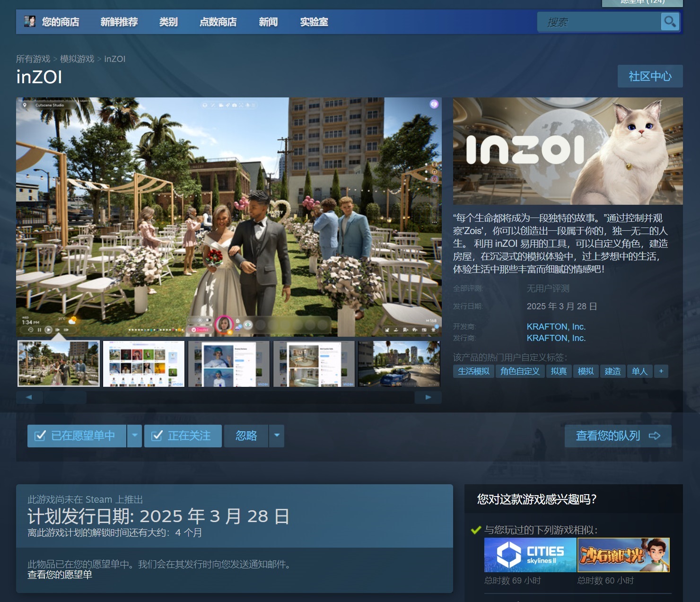Click the search magnifier icon
The width and height of the screenshot is (700, 602).
pyautogui.click(x=670, y=22)
